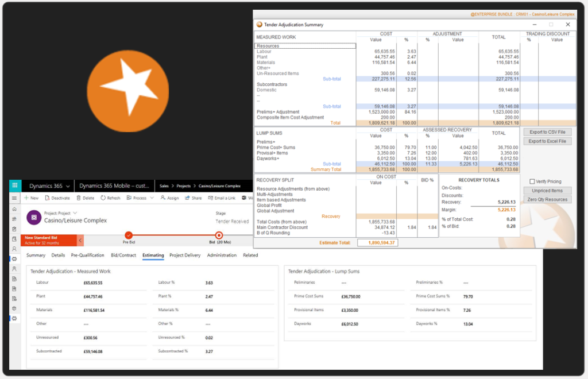Click the Global Profit row label
Image resolution: width=588 pixels, height=379 pixels.
coord(269,206)
